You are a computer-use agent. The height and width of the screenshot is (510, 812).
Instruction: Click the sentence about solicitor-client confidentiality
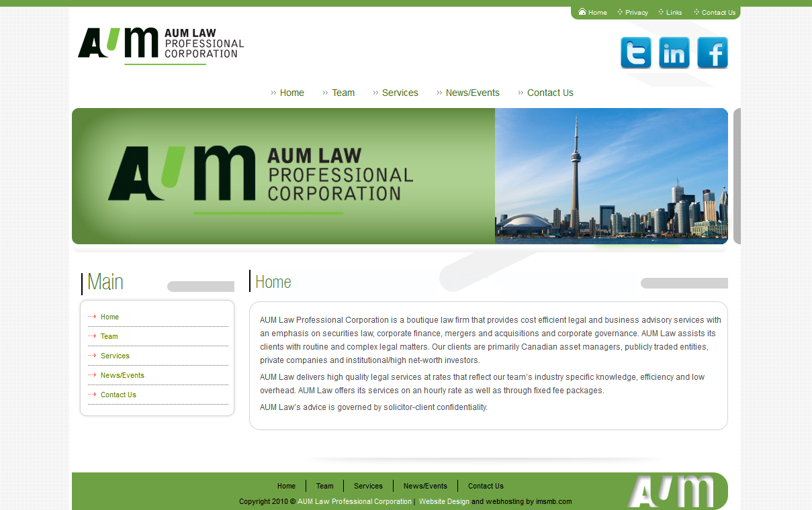coord(373,407)
